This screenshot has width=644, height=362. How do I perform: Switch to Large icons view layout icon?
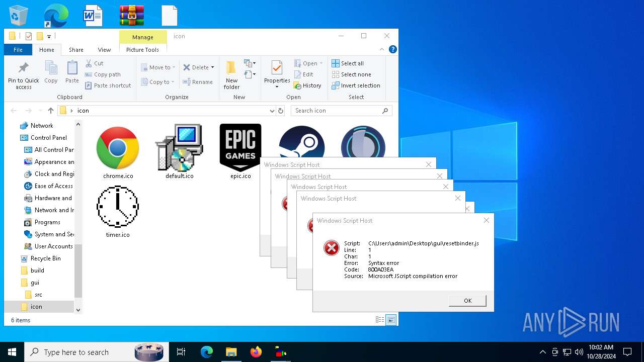pyautogui.click(x=391, y=320)
